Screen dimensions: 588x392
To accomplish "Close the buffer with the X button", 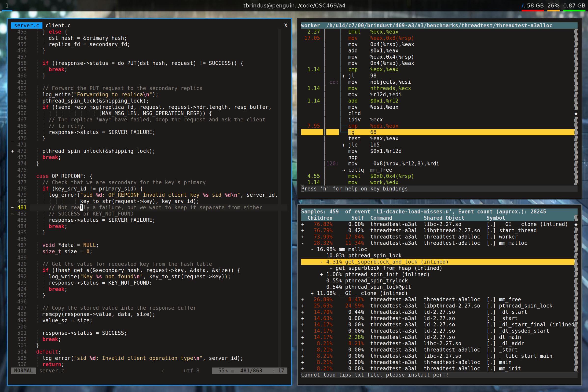I will [x=286, y=25].
